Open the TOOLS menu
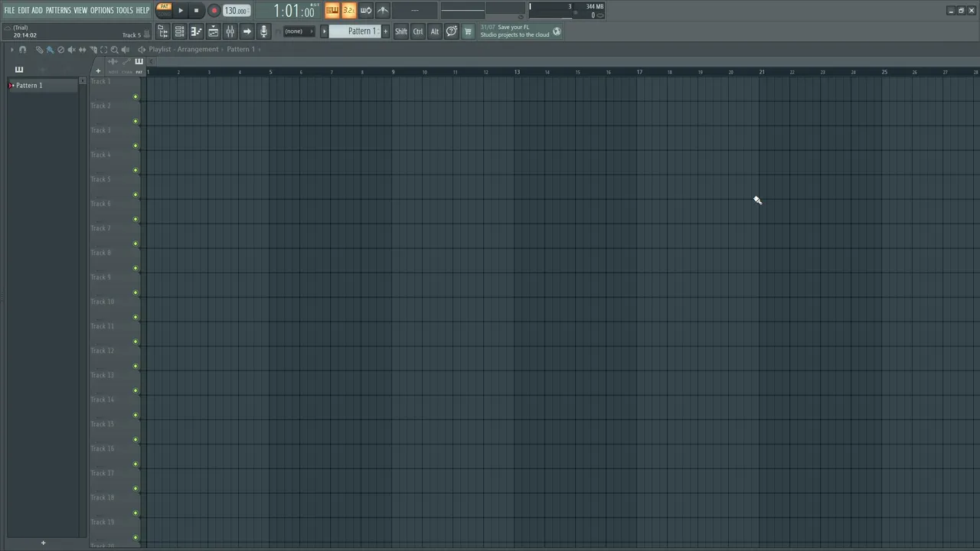Screen dimensions: 980x551 click(x=124, y=10)
